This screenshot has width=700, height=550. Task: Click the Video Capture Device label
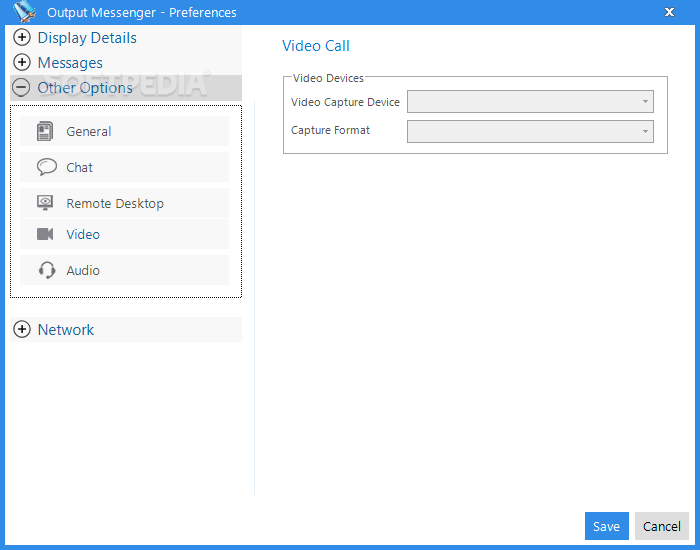point(345,102)
